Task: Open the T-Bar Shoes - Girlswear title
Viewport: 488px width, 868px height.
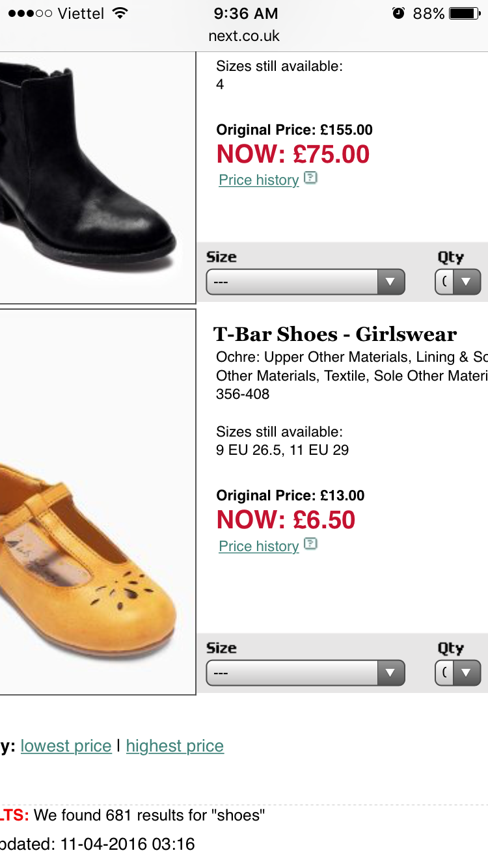Action: tap(335, 334)
